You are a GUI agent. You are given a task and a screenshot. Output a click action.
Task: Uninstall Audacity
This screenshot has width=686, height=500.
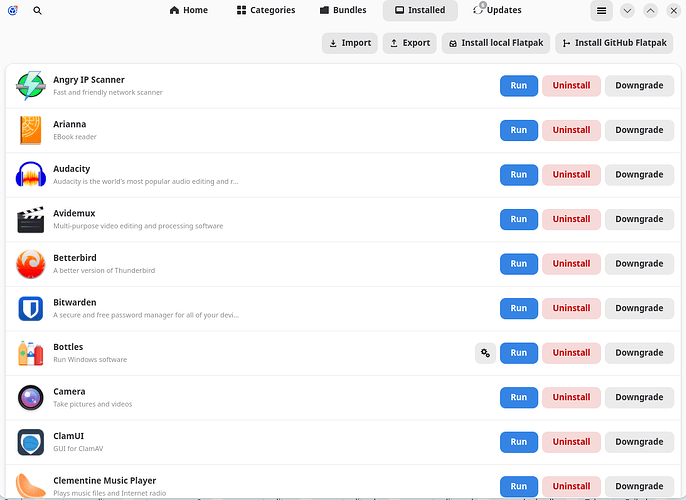click(x=571, y=175)
